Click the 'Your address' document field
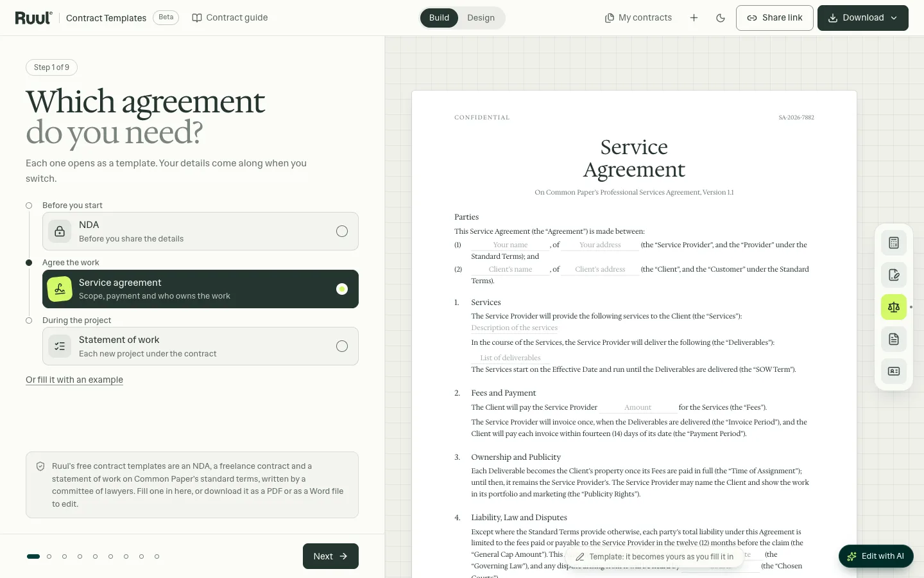Viewport: 924px width, 578px height. (600, 245)
